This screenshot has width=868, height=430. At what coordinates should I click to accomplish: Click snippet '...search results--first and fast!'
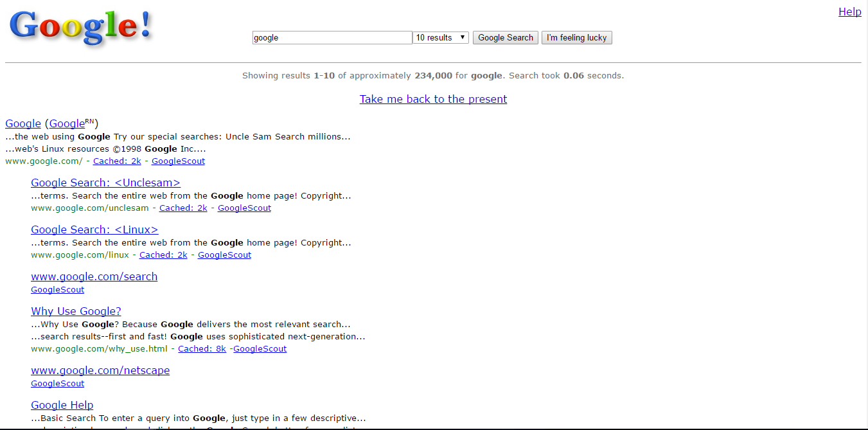[x=198, y=337]
